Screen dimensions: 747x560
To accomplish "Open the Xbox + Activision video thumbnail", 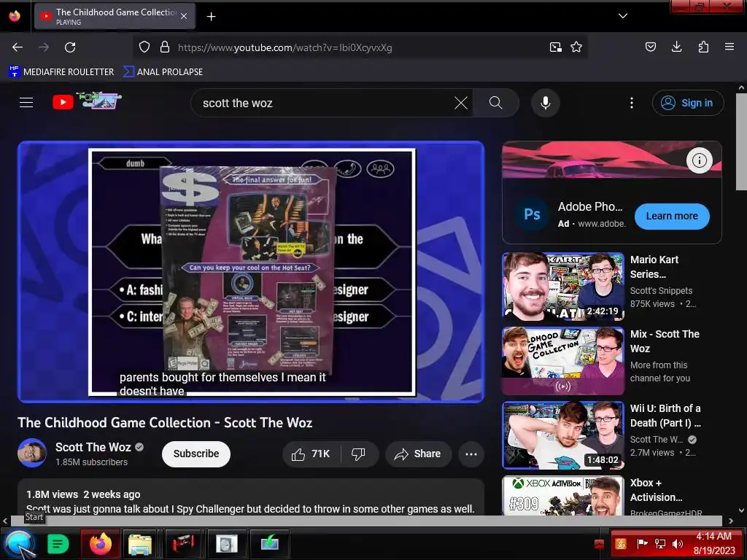I will click(x=563, y=496).
